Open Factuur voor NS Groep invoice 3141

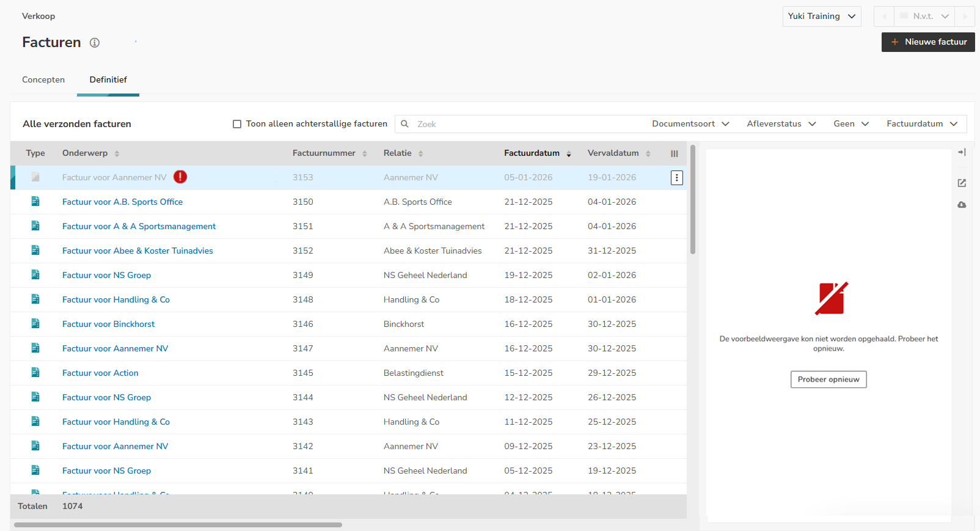(x=106, y=471)
